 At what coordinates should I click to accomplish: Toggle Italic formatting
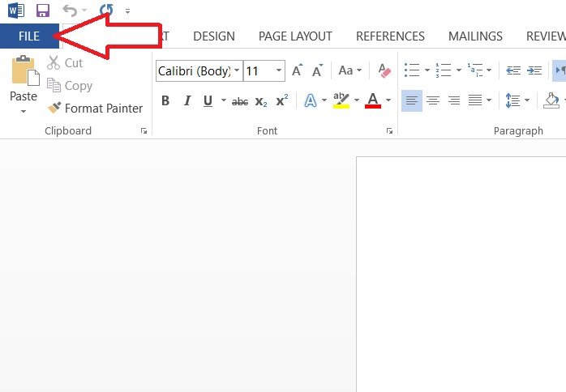(x=187, y=101)
